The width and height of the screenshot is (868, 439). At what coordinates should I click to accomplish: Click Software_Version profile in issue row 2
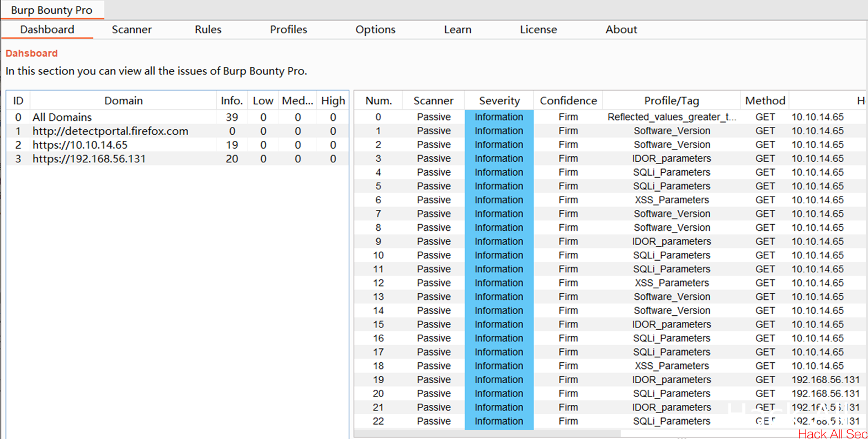pos(672,145)
